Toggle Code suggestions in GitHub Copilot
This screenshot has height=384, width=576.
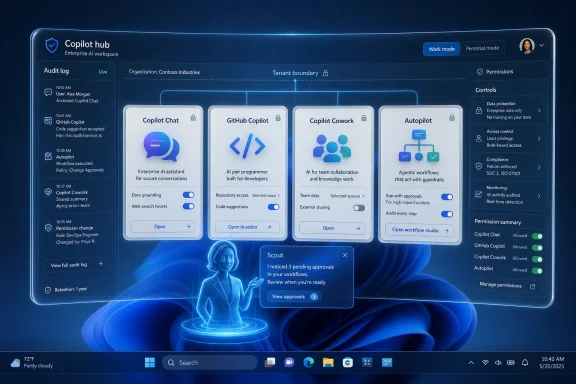pos(274,207)
